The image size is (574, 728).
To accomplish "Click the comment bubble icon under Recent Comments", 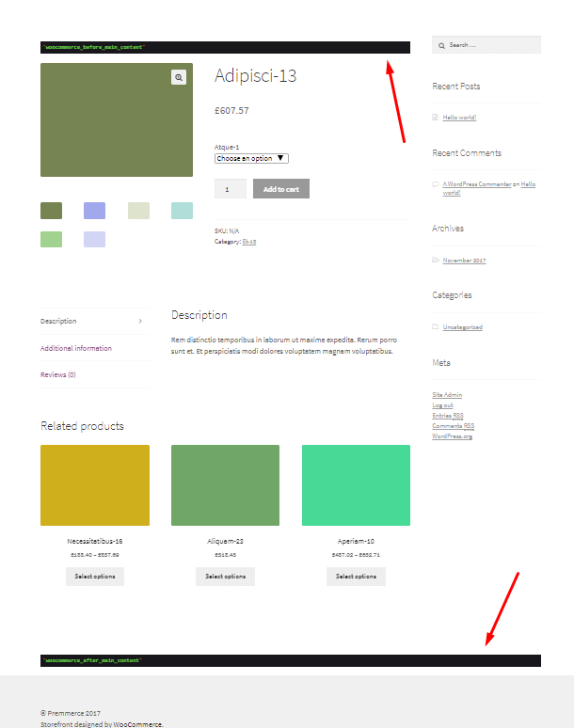I will [435, 183].
